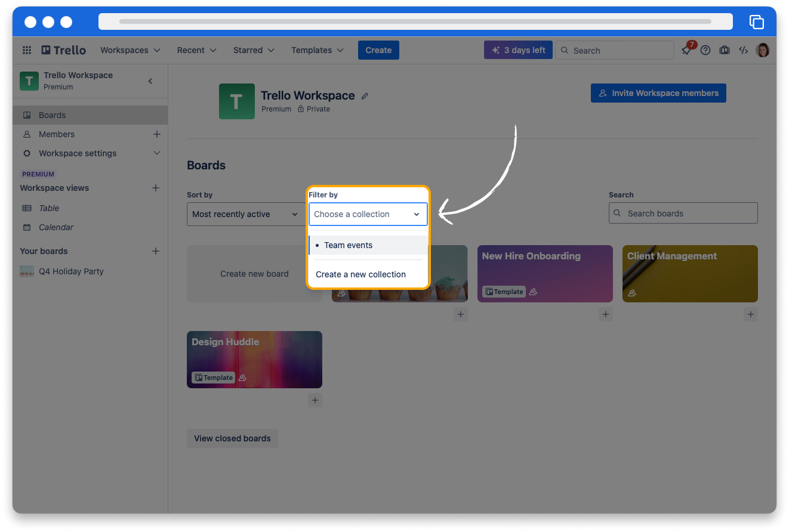Open the Most recently active sort dropdown

point(245,214)
